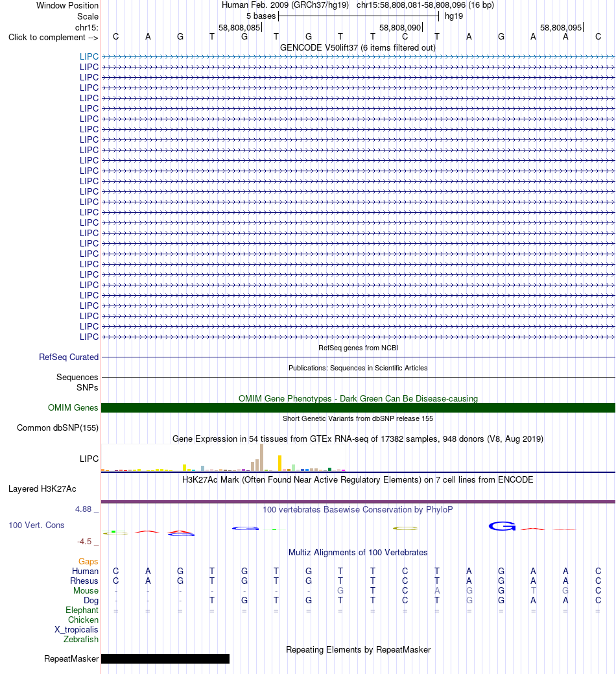Click the olive C in PhyloP logo
Screen dimensions: 616x674
(405, 528)
